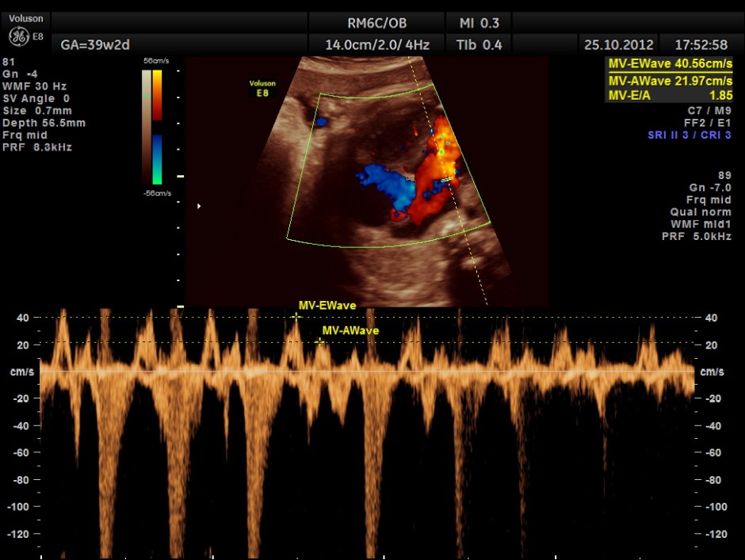Select the red-blue color Doppler velocity scale bar
The image size is (745, 560).
tap(157, 127)
